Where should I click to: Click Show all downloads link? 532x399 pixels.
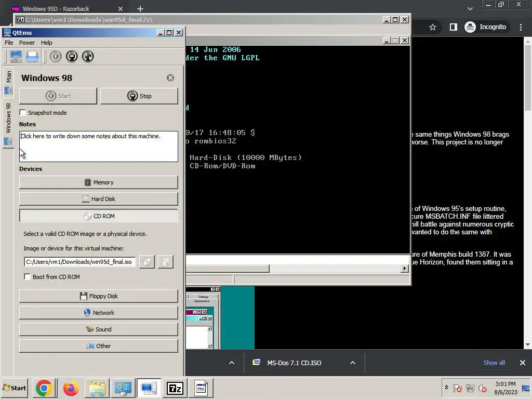494,363
